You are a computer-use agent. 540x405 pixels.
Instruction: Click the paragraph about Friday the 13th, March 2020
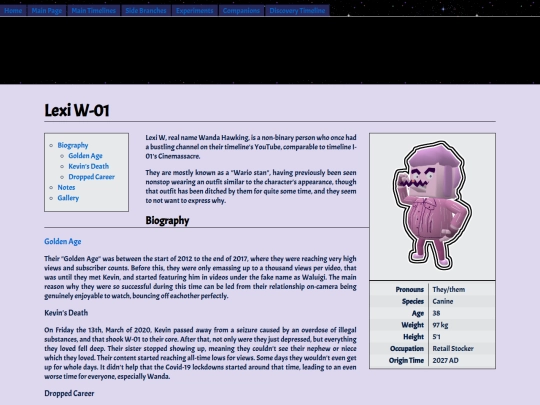click(x=200, y=353)
